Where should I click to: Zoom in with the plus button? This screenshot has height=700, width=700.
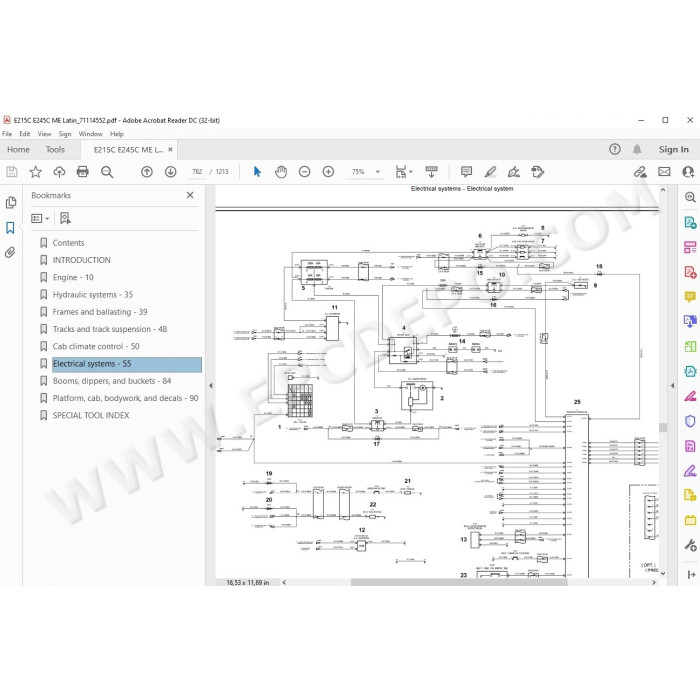(x=328, y=172)
